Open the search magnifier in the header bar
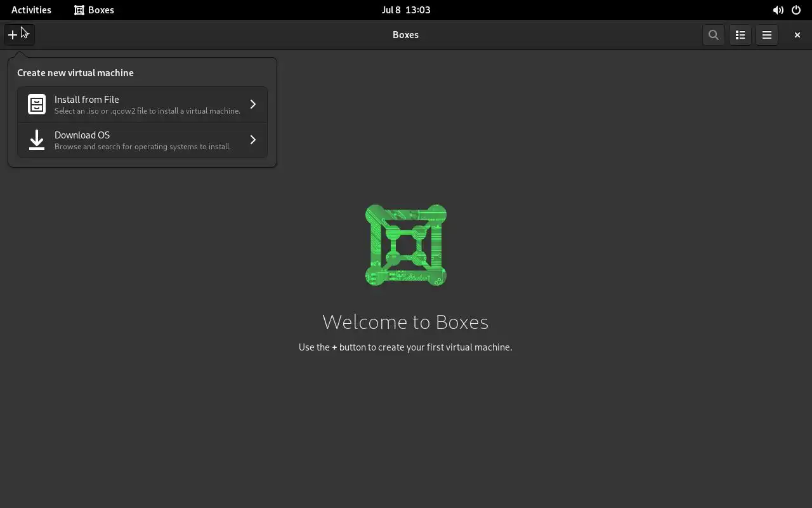The height and width of the screenshot is (508, 812). coord(714,35)
